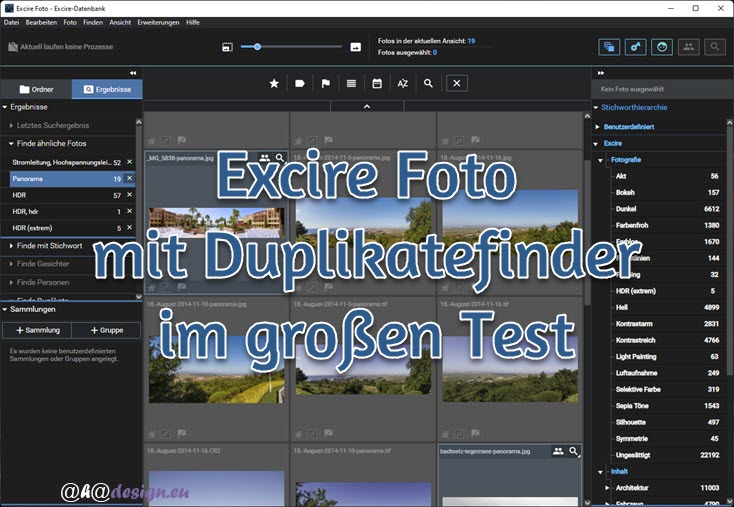Open the list lines filter icon
This screenshot has height=507, width=734.
pyautogui.click(x=351, y=83)
